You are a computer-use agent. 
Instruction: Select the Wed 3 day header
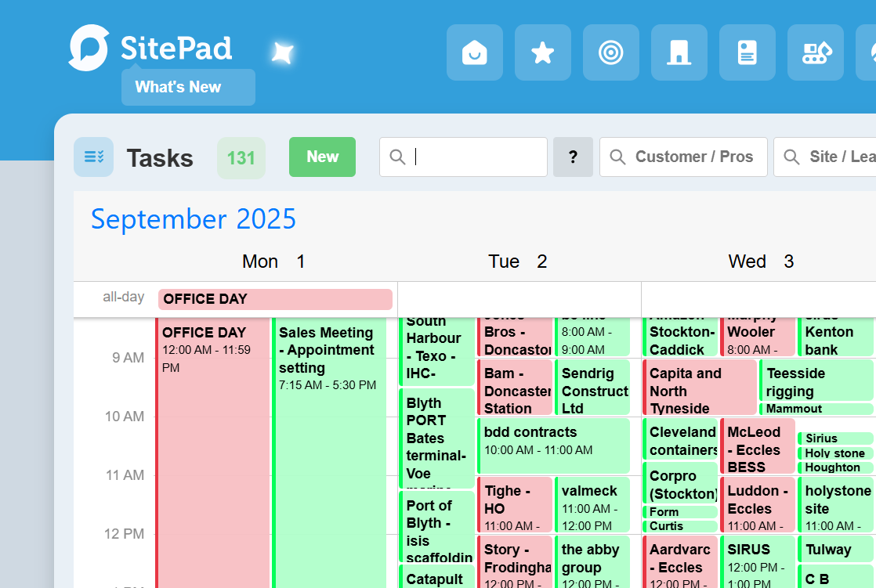click(x=761, y=262)
